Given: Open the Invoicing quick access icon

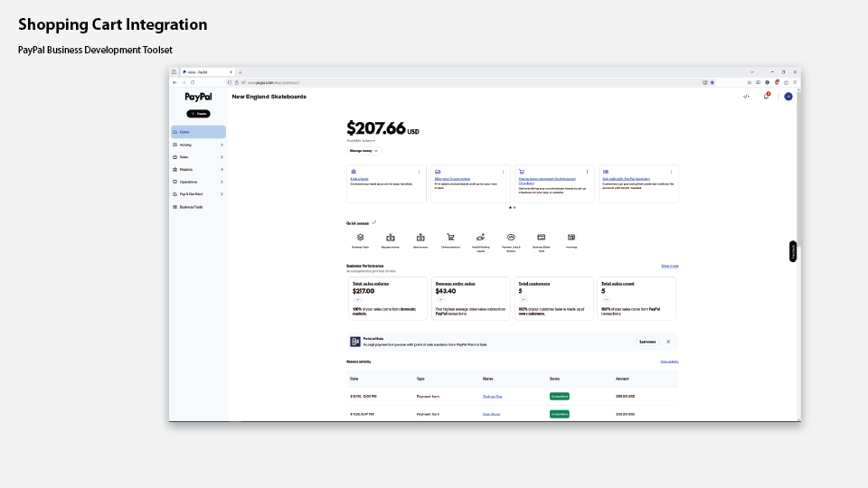Looking at the screenshot, I should (x=571, y=238).
